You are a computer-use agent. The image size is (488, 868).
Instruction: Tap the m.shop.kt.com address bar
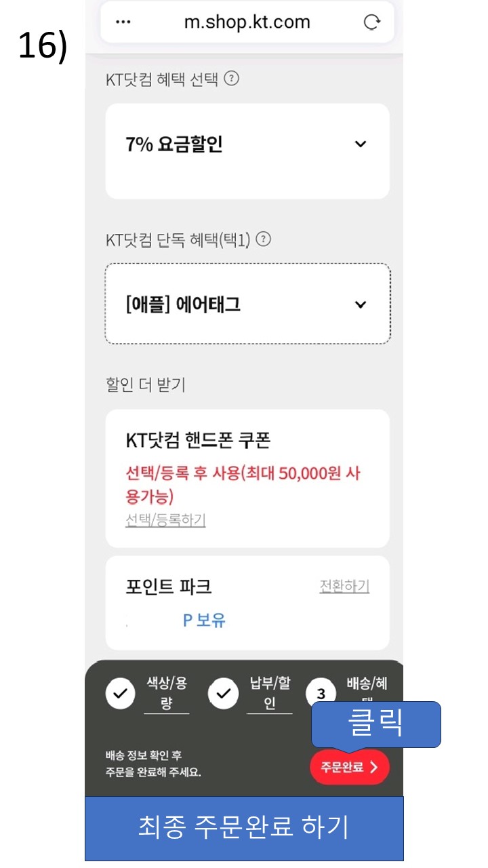(x=247, y=22)
